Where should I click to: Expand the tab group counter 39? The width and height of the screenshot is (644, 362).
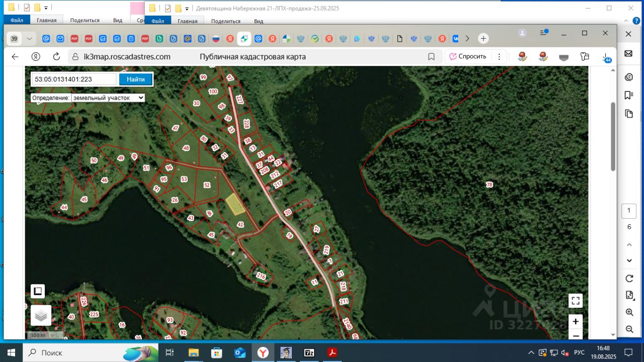coord(22,39)
